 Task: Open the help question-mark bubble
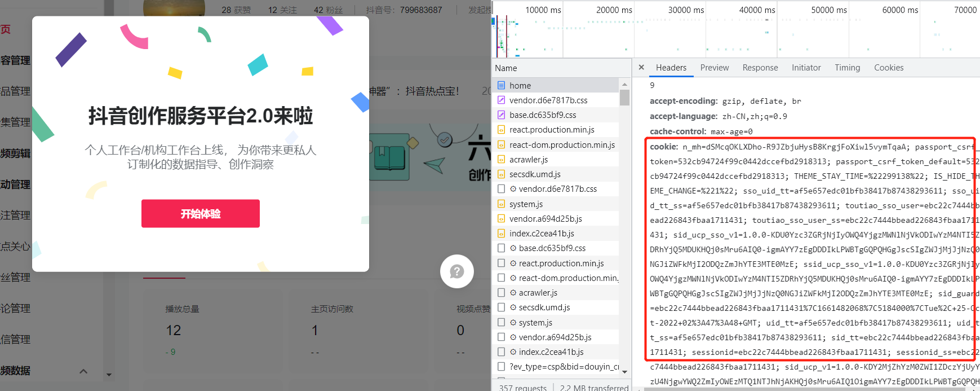pyautogui.click(x=456, y=271)
